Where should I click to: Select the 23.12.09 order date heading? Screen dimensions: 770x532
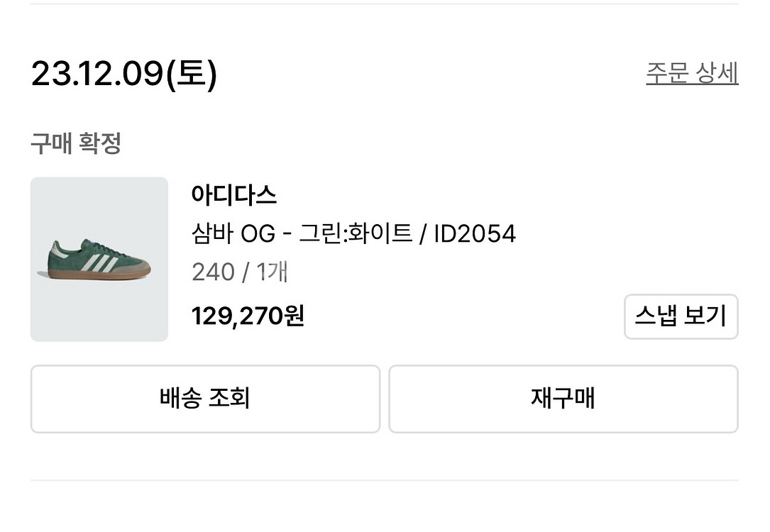pyautogui.click(x=97, y=74)
